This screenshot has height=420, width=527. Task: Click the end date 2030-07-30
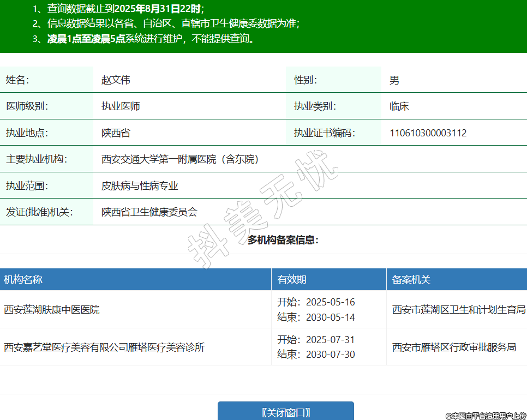point(330,355)
